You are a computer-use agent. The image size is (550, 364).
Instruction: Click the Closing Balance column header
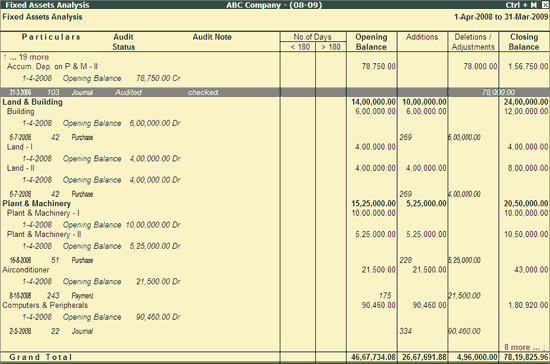[x=524, y=42]
